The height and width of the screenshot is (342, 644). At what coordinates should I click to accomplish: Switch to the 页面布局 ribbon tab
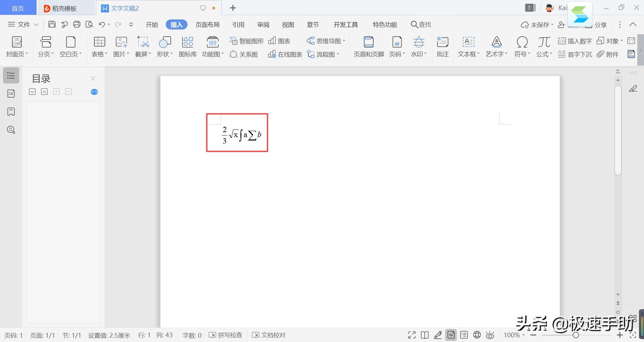point(207,24)
